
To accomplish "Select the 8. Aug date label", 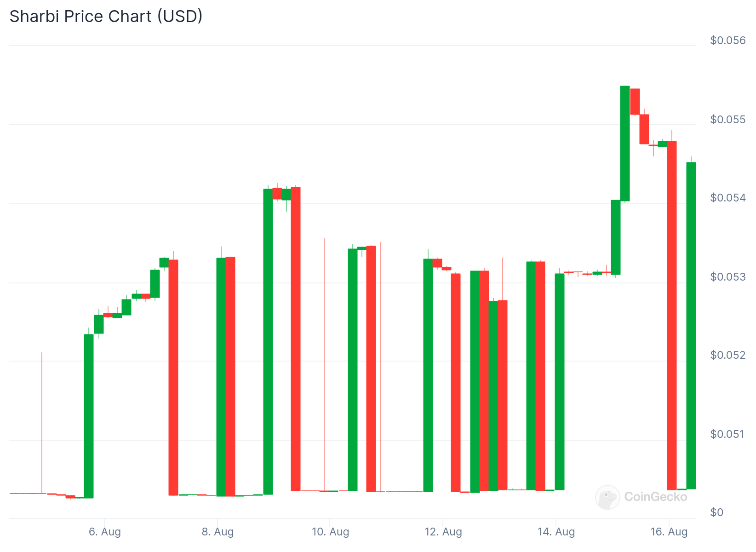I will pyautogui.click(x=218, y=532).
